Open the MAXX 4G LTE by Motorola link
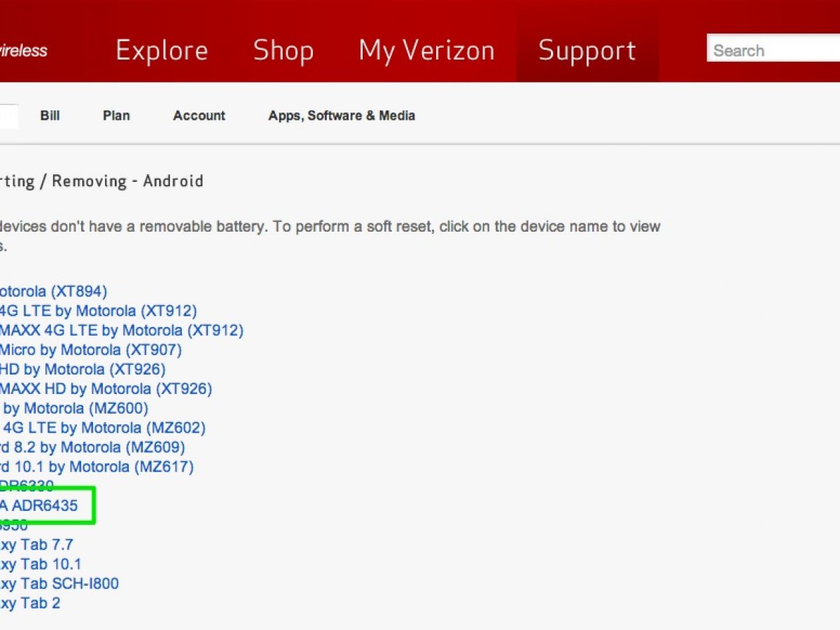The height and width of the screenshot is (630, 840). 121,330
